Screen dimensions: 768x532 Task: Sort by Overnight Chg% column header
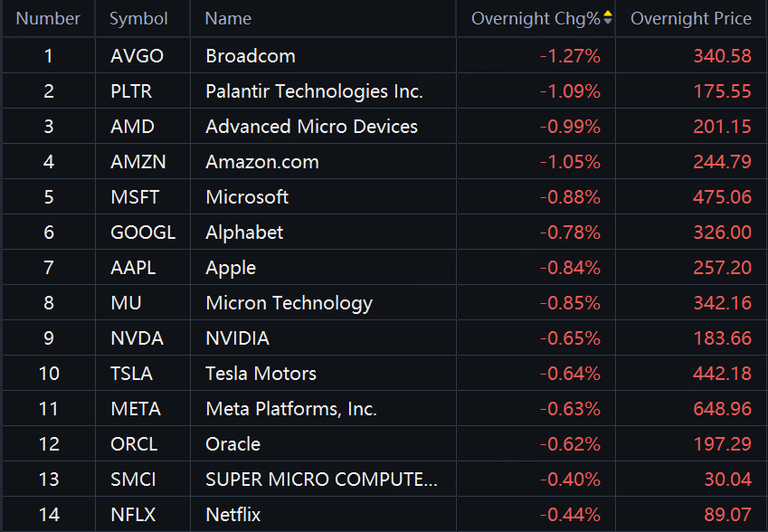click(536, 18)
